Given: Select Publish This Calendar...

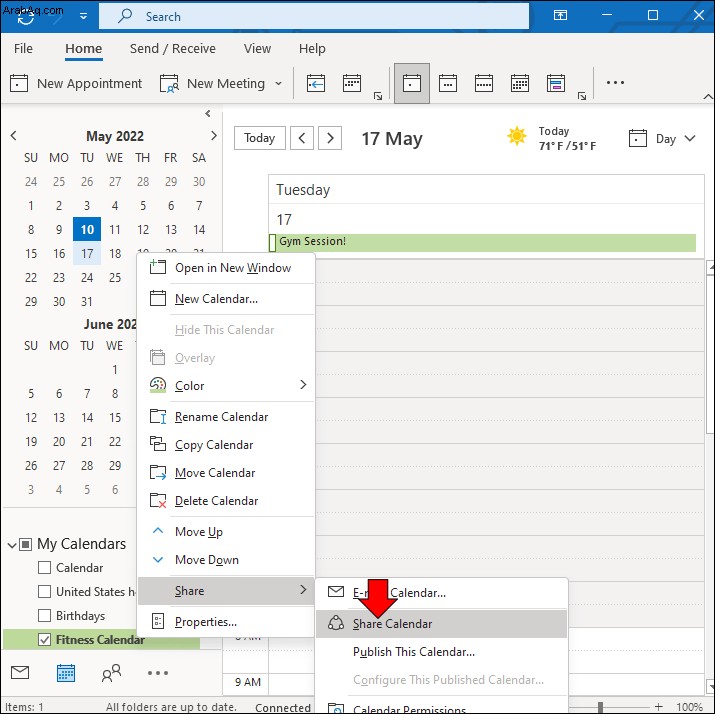Looking at the screenshot, I should pyautogui.click(x=441, y=652).
